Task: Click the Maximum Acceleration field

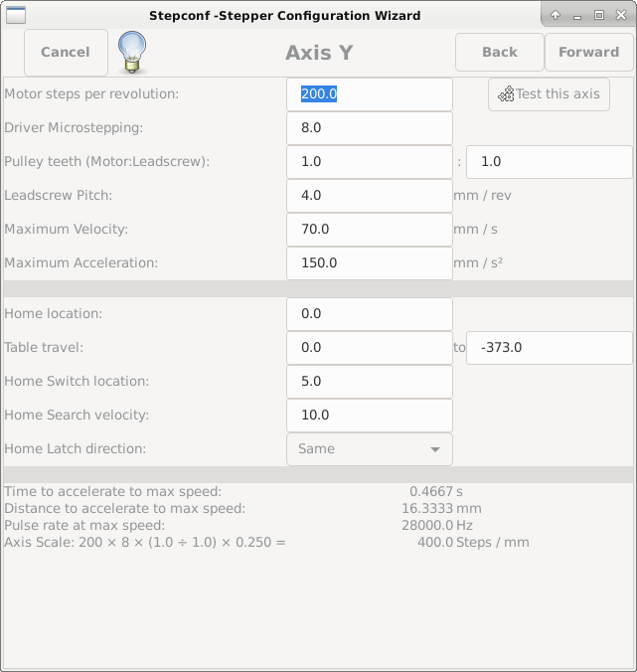Action: 370,263
